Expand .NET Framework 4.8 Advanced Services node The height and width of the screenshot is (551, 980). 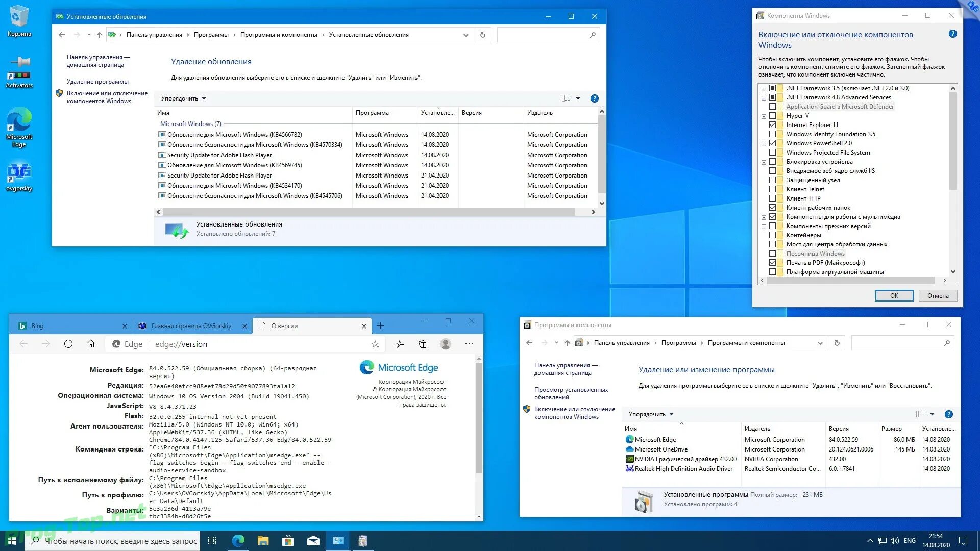(764, 98)
